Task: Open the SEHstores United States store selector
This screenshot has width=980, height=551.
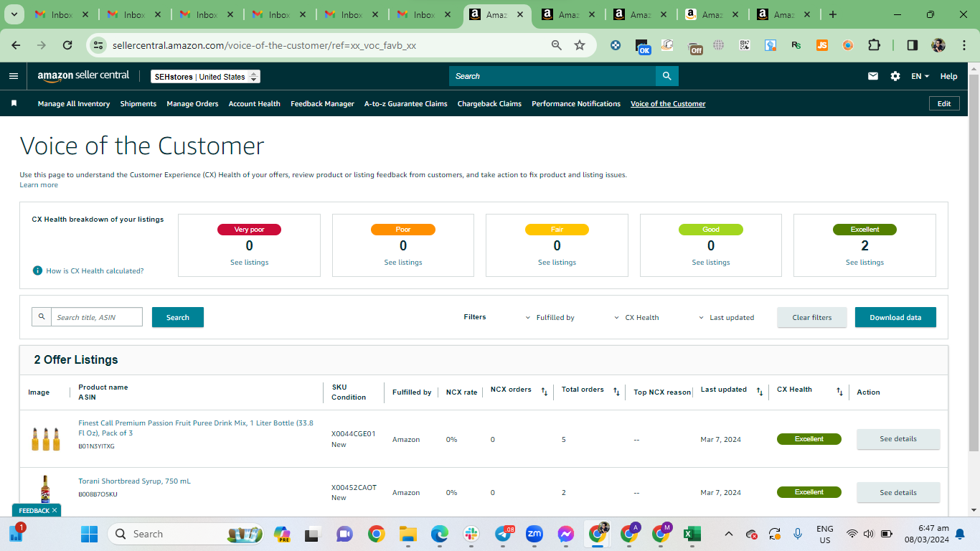Action: click(x=205, y=77)
